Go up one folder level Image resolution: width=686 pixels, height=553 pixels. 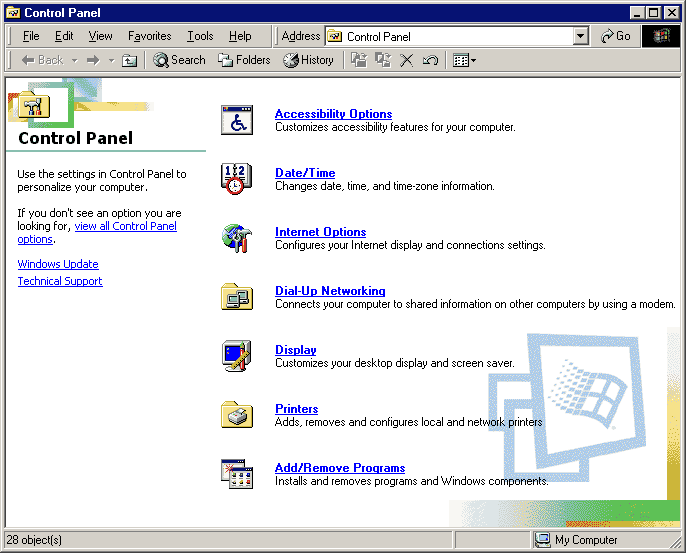click(129, 60)
